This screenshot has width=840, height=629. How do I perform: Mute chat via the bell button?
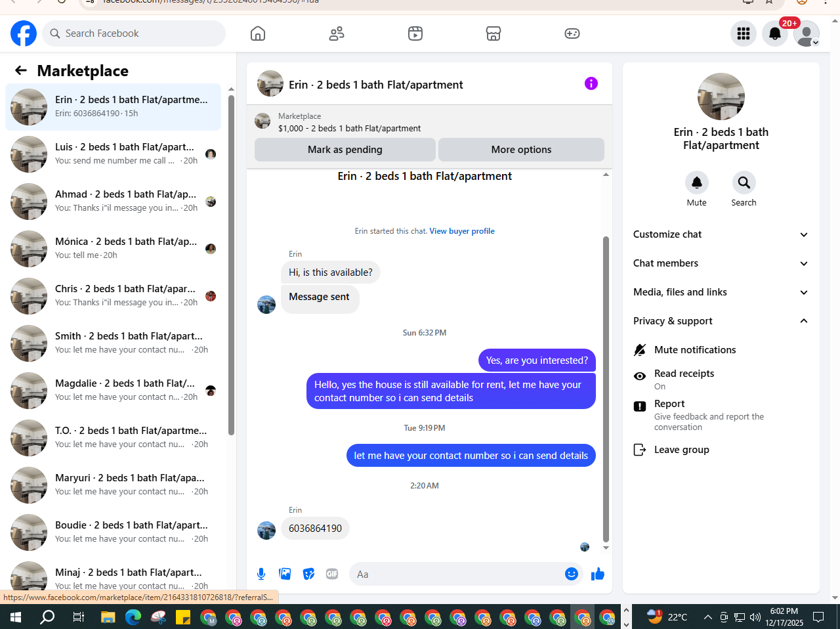[697, 183]
